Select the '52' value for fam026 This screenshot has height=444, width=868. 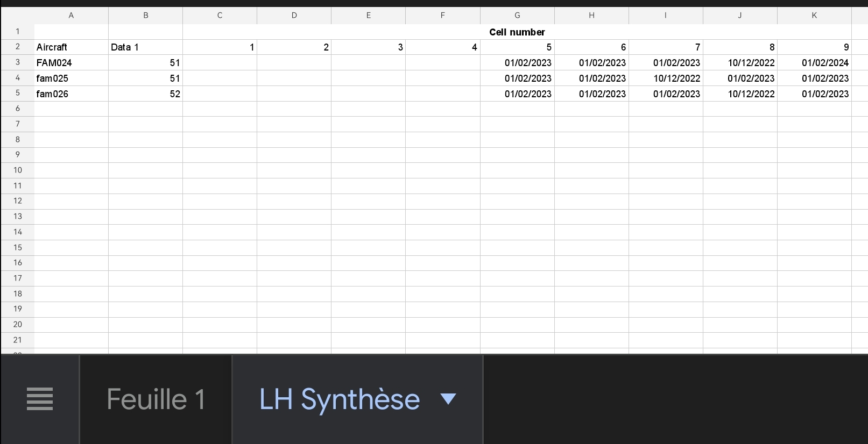(x=145, y=94)
